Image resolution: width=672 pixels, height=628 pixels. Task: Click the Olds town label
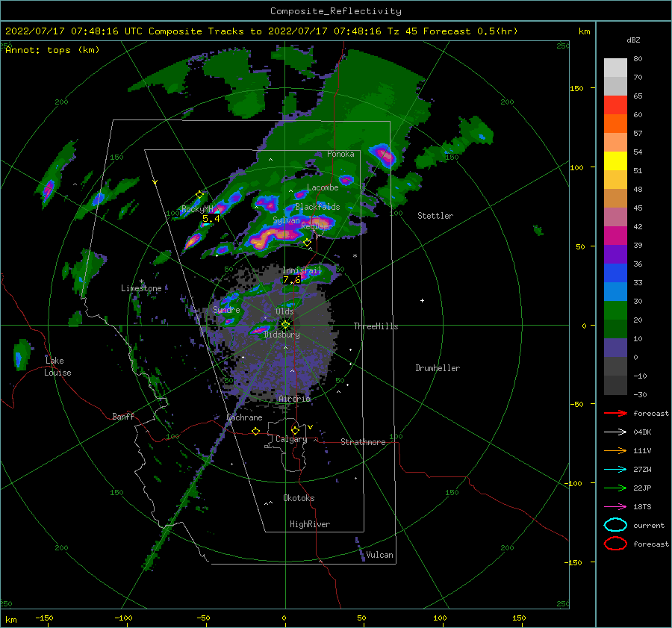click(284, 311)
